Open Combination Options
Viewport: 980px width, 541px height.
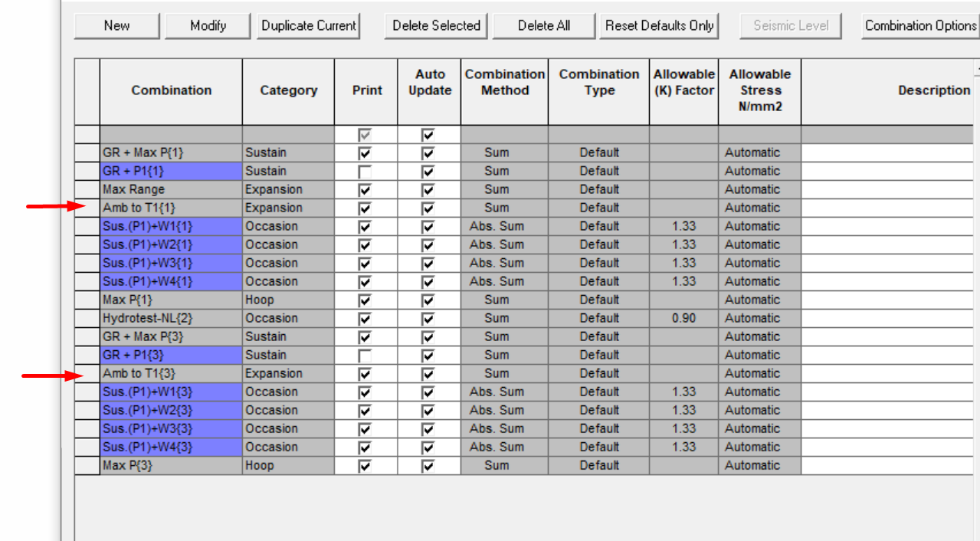920,25
